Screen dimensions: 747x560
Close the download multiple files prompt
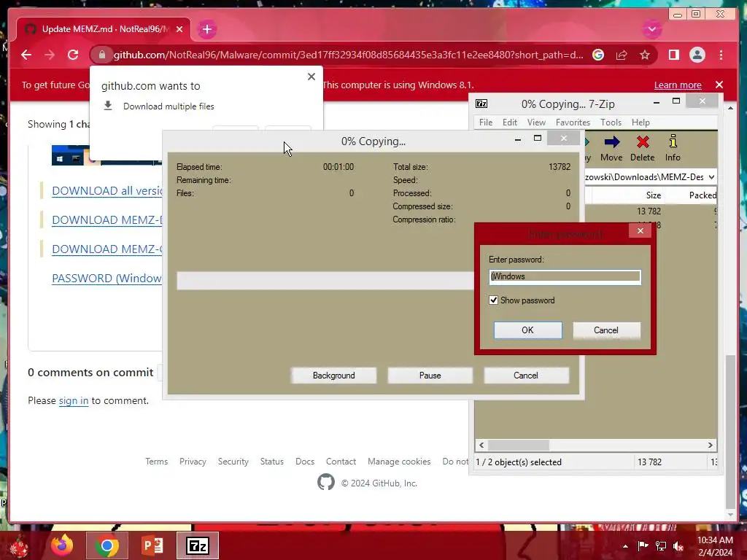click(x=311, y=77)
